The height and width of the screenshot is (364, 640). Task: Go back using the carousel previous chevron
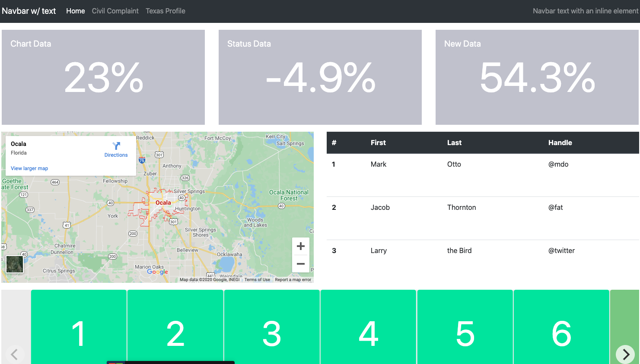(x=15, y=354)
